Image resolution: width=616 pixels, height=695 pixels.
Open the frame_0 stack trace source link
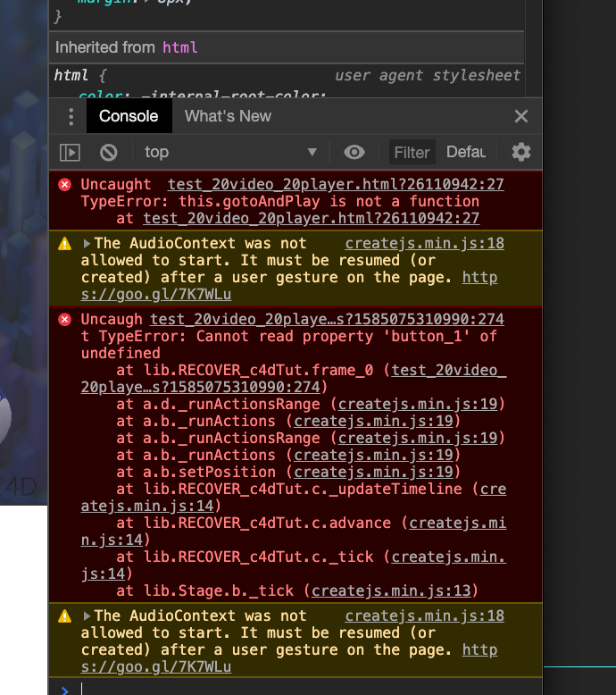[x=294, y=379]
